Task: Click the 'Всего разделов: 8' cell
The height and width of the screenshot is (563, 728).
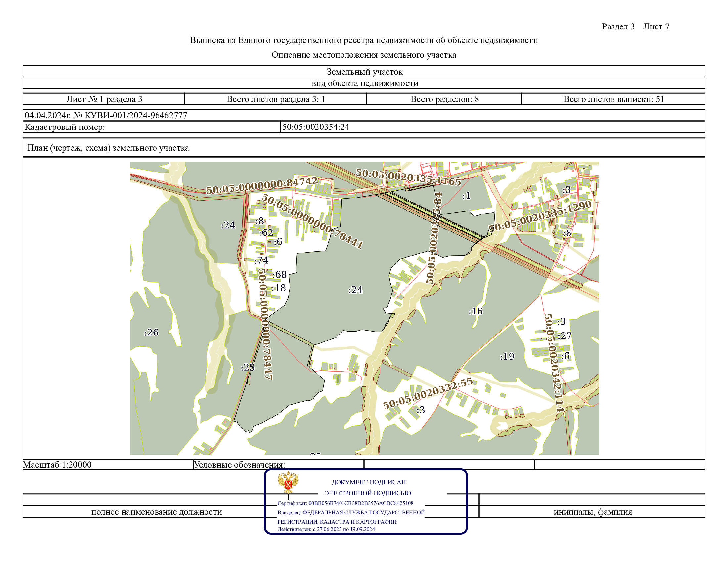Action: tap(444, 99)
